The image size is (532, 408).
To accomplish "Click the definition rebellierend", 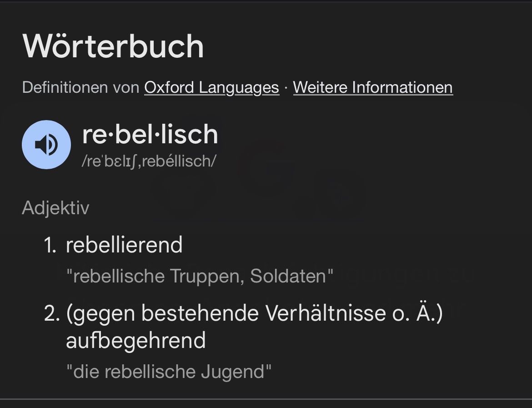I will coord(124,245).
